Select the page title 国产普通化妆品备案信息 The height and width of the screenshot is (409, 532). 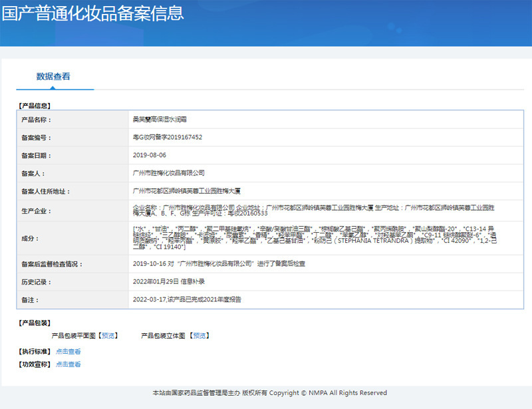92,13
